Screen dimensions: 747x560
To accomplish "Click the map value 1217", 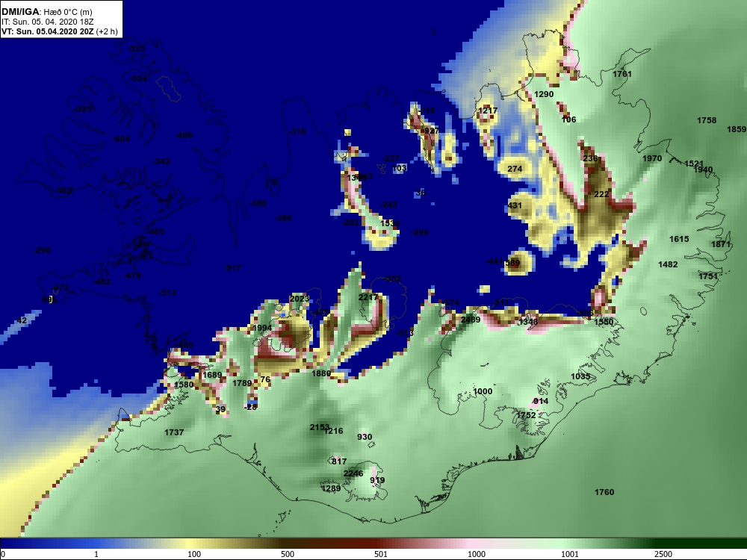I will click(488, 111).
